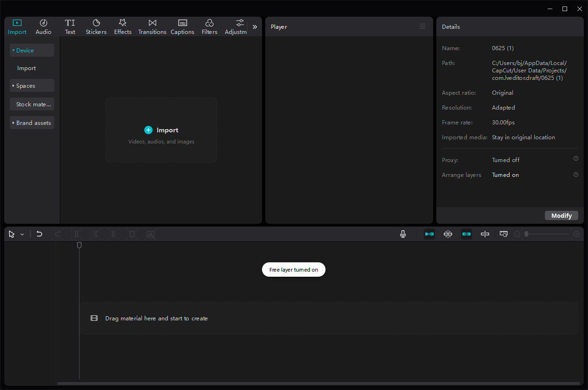Collapse the Device section
Image resolution: width=588 pixels, height=390 pixels.
32,50
